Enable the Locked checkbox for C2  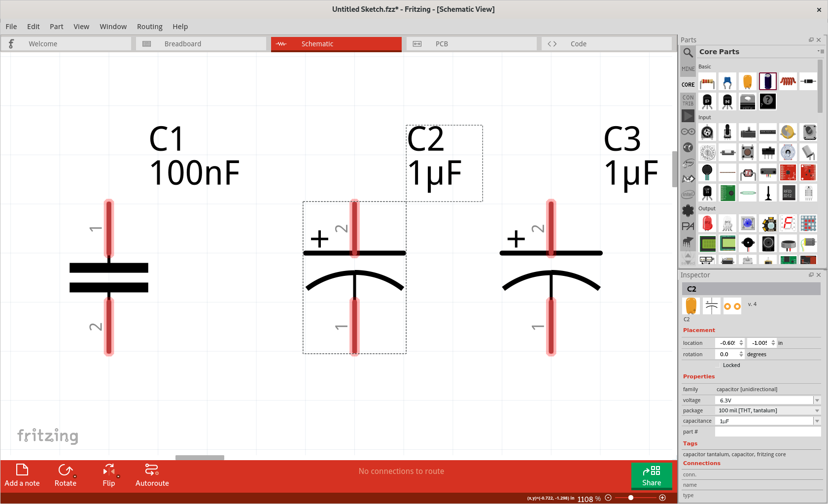pos(718,365)
